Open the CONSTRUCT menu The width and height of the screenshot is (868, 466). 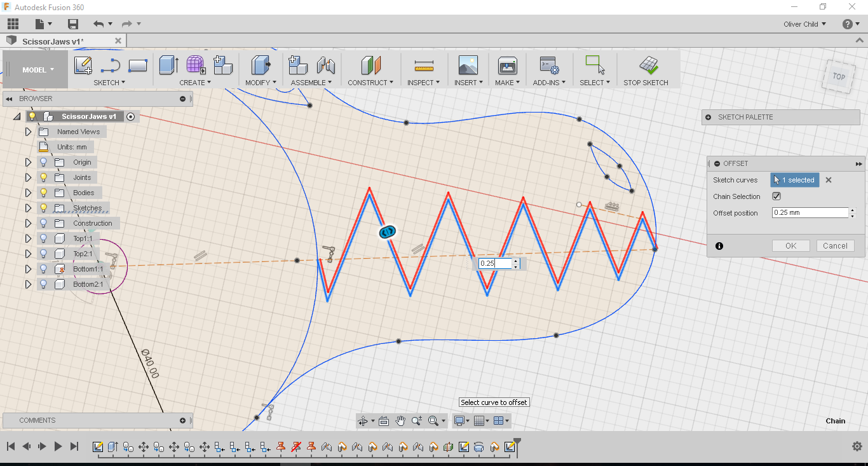click(370, 83)
